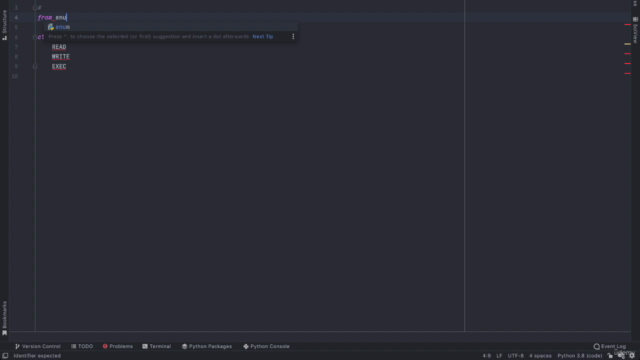Jump to the yellow warning stripe marker
Screen dimensions: 640x360
tap(627, 44)
